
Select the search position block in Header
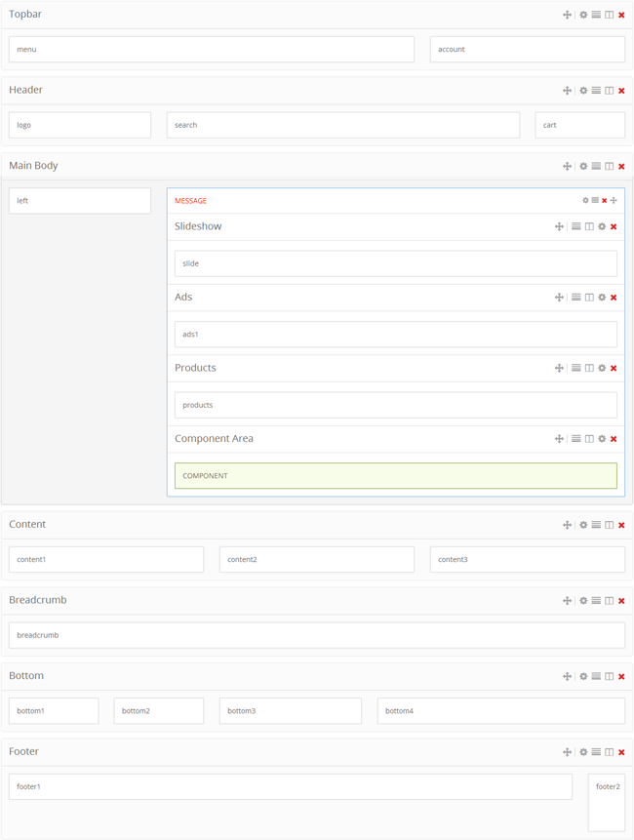coord(342,125)
